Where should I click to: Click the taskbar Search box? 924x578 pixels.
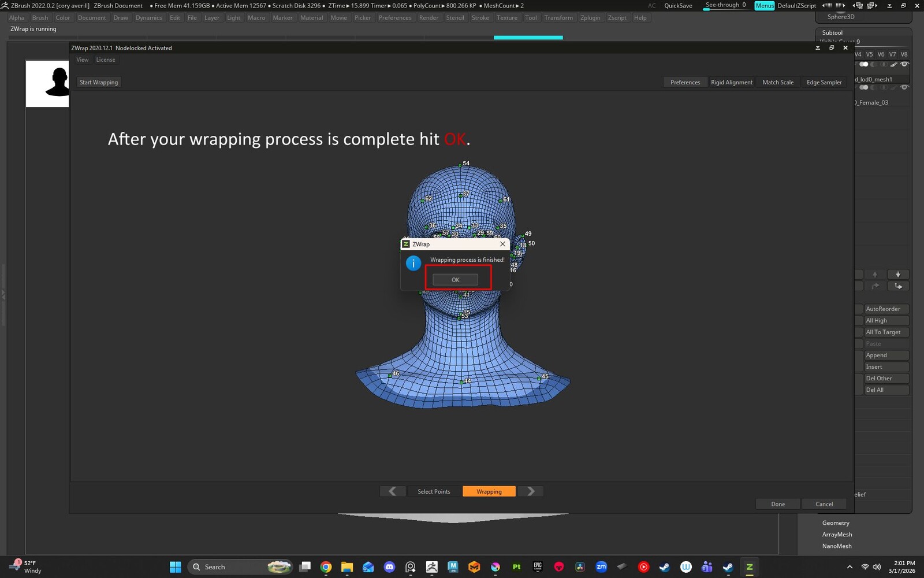click(x=240, y=567)
